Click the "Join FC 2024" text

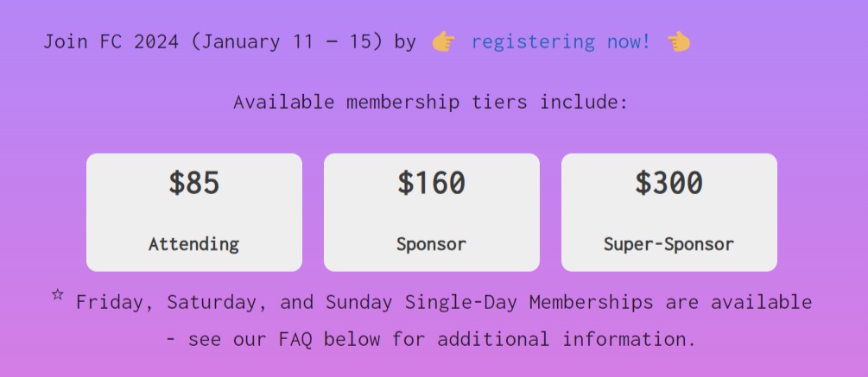pos(105,41)
